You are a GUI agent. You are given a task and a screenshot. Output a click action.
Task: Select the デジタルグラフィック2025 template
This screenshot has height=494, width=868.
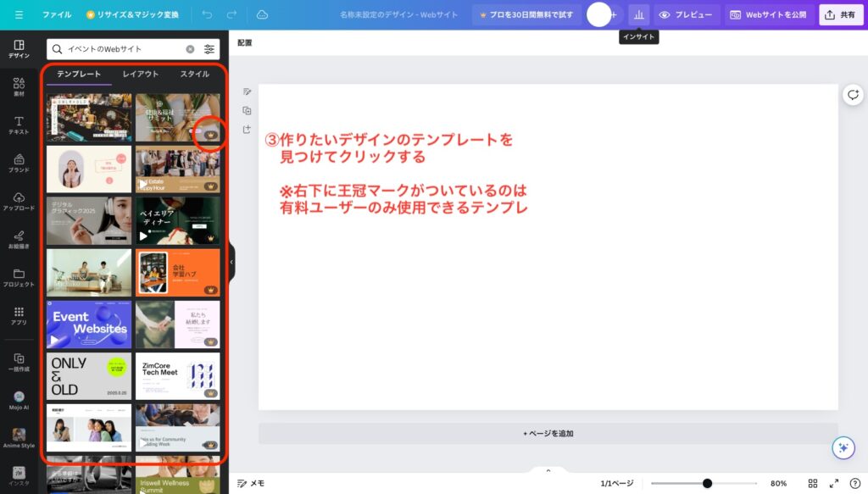[x=89, y=220]
